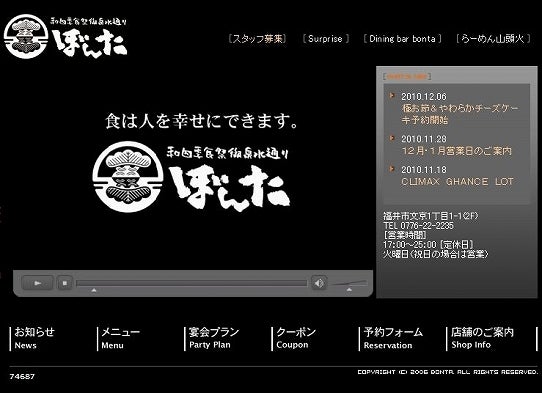Open the メニュー Menu item
Image resolution: width=542 pixels, height=393 pixels.
120,338
